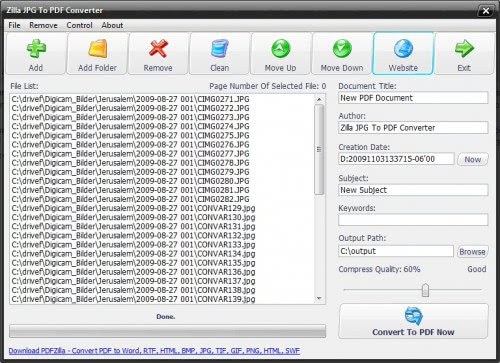The width and height of the screenshot is (500, 363).
Task: Select CONVAR138.jpg in the file list
Action: (x=133, y=290)
